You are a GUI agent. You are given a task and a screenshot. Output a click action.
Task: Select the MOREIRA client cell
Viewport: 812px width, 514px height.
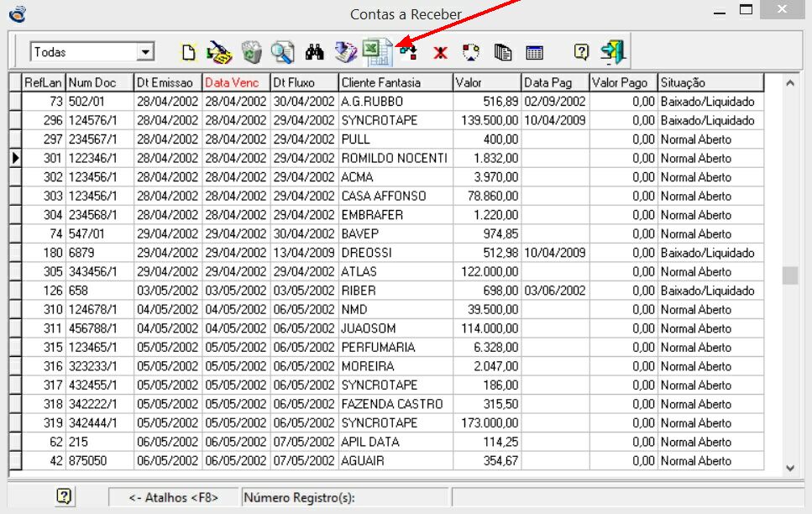[396, 366]
